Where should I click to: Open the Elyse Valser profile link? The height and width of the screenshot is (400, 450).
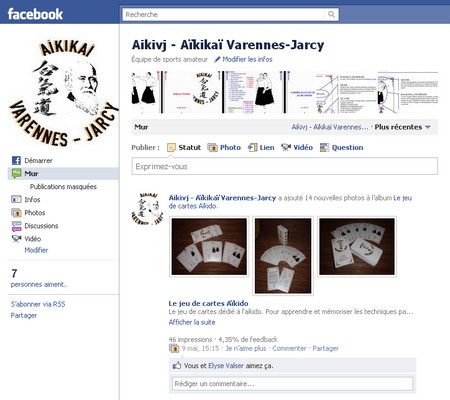[226, 366]
